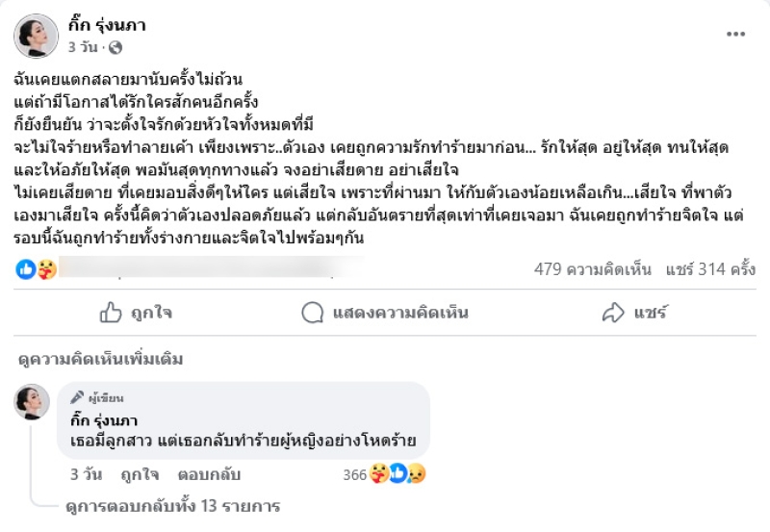
Task: Like the comment with ถูกใจ link
Action: pos(139,474)
